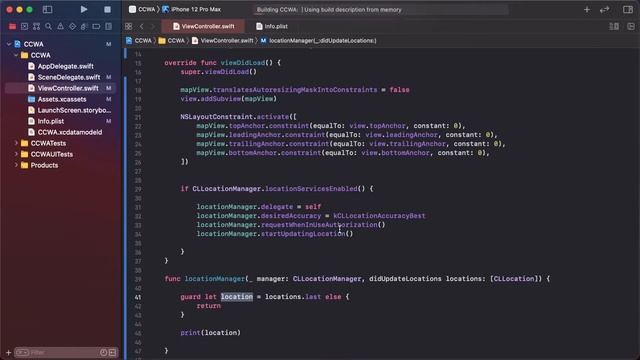Viewport: 640px width, 360px height.
Task: Open the Breakpoint navigator
Action: coord(96,27)
